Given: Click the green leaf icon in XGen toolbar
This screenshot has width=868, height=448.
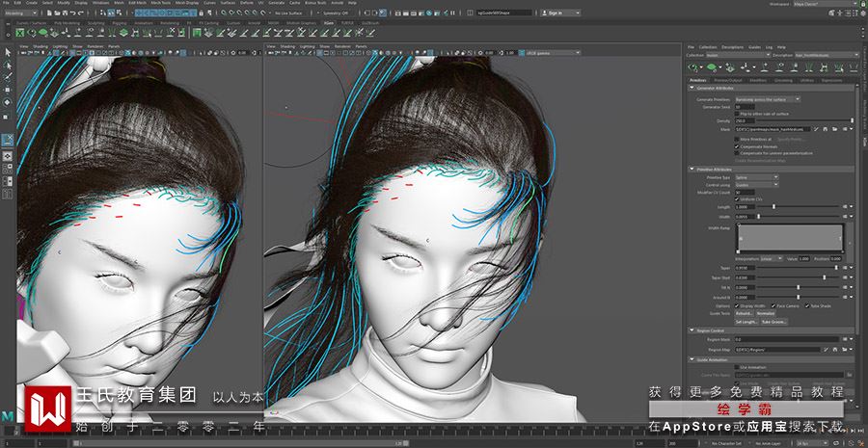Looking at the screenshot, I should [x=712, y=67].
